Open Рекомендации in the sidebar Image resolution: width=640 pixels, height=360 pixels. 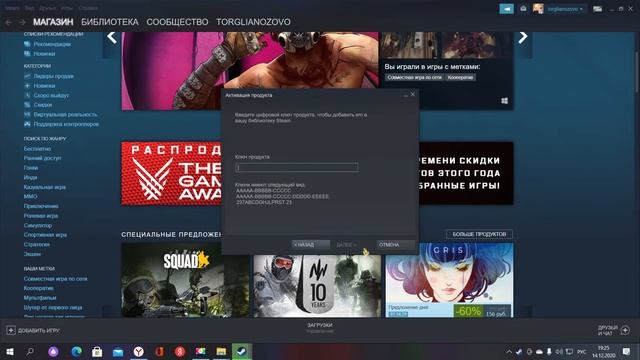pyautogui.click(x=52, y=44)
